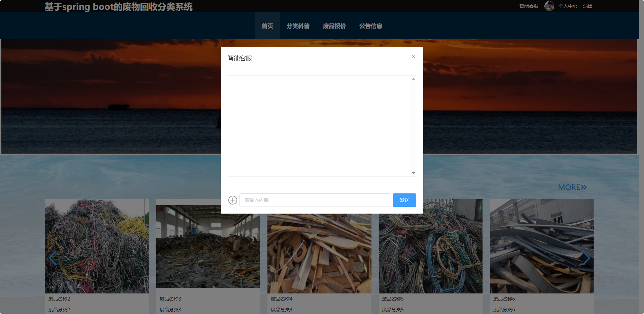Click the MORE link
Viewport: 644px width, 314px height.
tap(572, 187)
